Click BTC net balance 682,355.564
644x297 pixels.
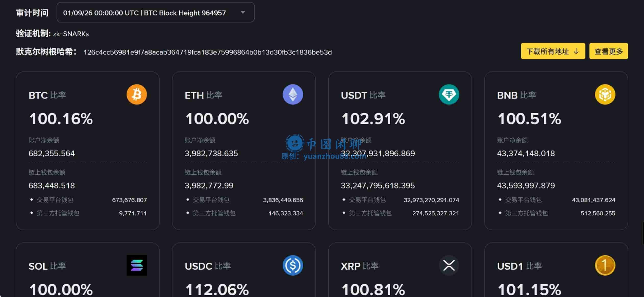pyautogui.click(x=52, y=153)
